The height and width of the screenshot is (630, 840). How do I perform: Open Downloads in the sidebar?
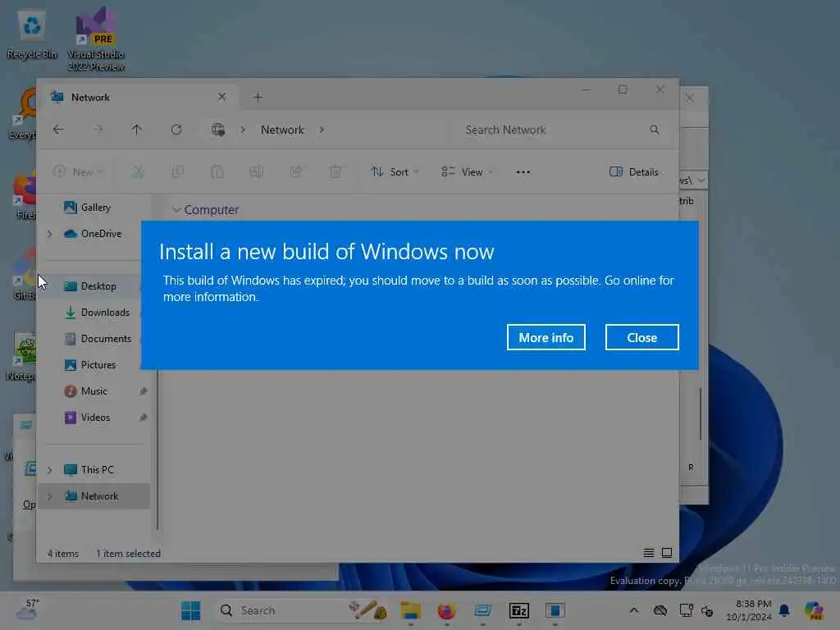[105, 313]
